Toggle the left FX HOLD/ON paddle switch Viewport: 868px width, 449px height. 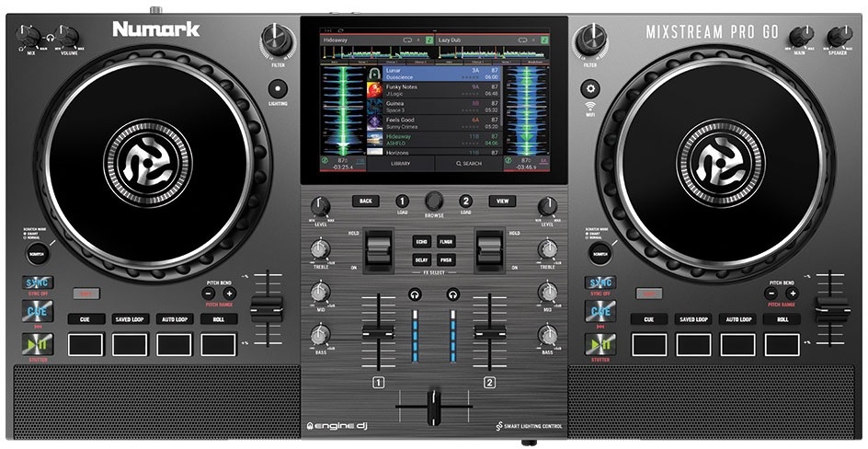pyautogui.click(x=379, y=249)
